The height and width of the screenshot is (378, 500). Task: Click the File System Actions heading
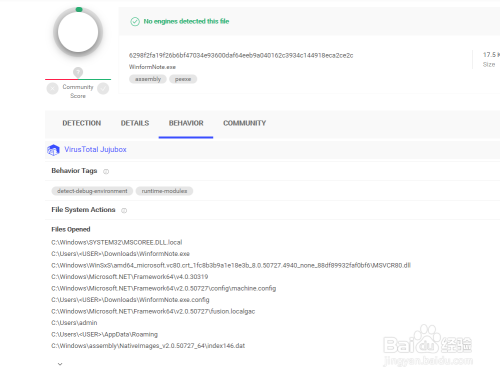(83, 210)
